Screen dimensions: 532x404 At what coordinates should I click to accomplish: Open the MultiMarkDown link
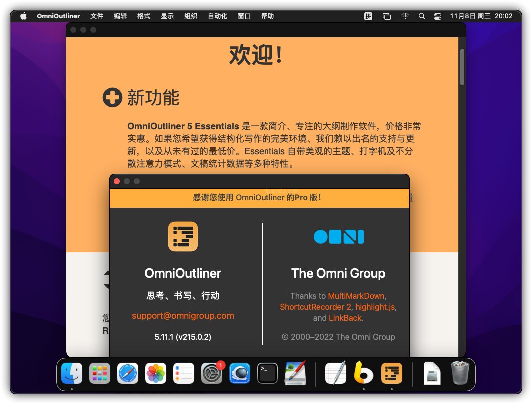tap(356, 296)
